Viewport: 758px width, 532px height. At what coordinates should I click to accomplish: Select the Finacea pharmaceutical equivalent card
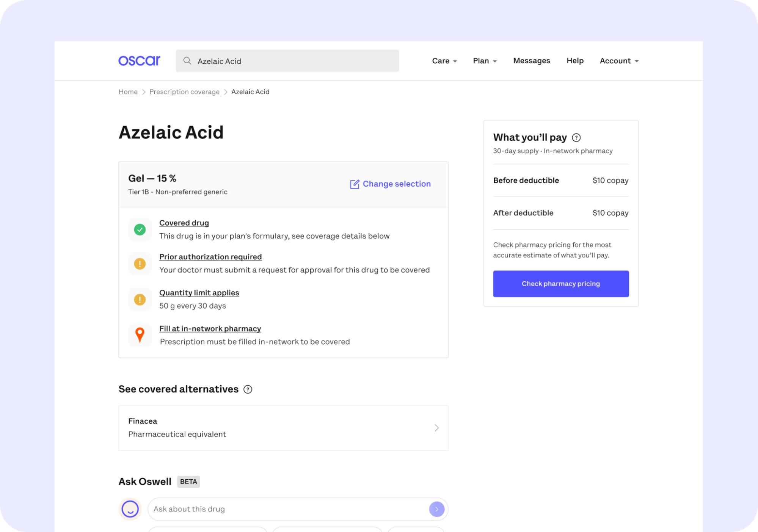pos(283,428)
